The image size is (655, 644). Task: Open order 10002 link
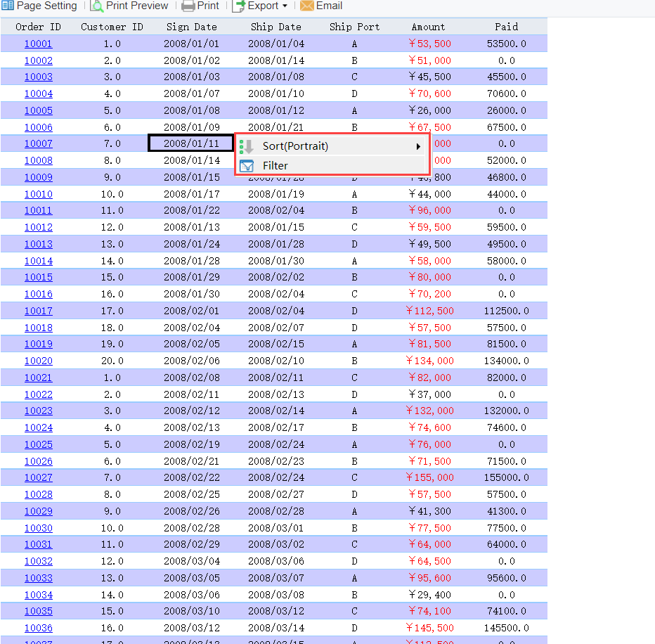[x=39, y=60]
